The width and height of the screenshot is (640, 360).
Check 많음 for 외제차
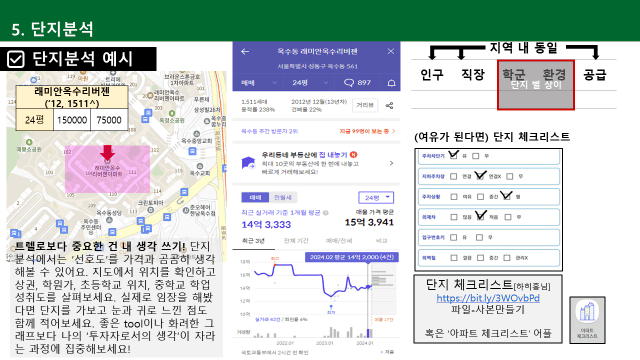pos(454,217)
